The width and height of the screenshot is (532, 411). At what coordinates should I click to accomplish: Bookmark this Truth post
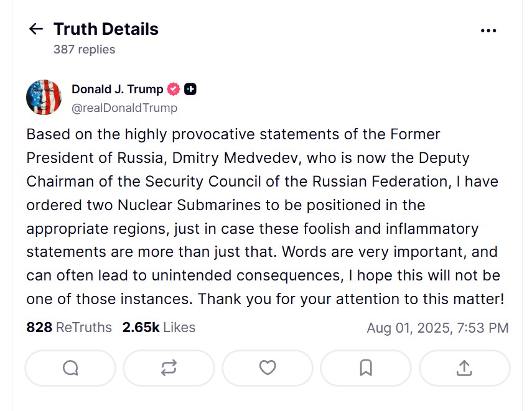coord(366,368)
